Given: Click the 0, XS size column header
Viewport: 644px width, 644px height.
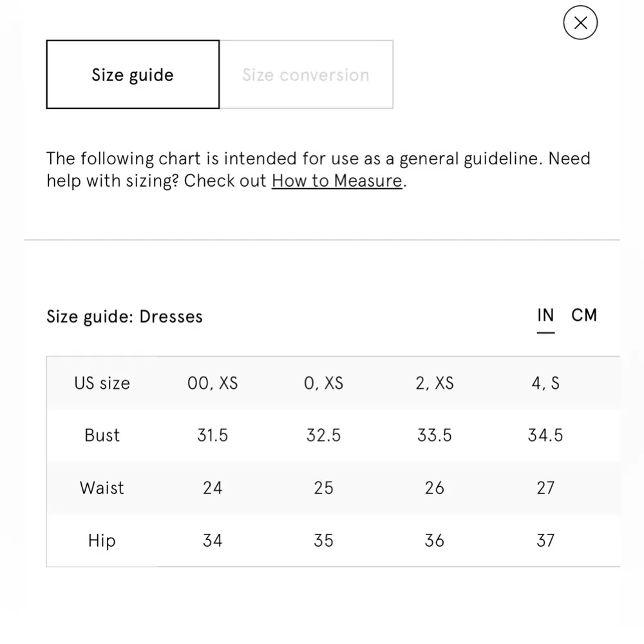Looking at the screenshot, I should pos(323,383).
